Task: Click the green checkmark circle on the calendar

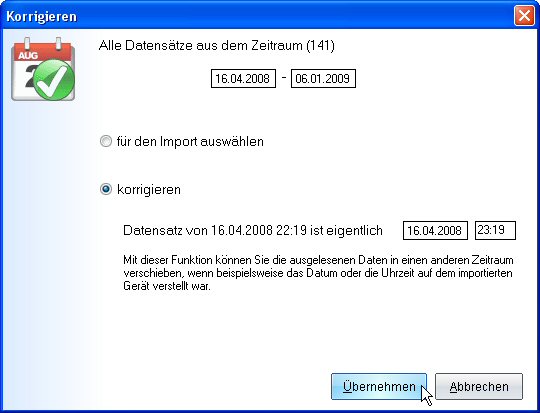Action: tap(54, 80)
